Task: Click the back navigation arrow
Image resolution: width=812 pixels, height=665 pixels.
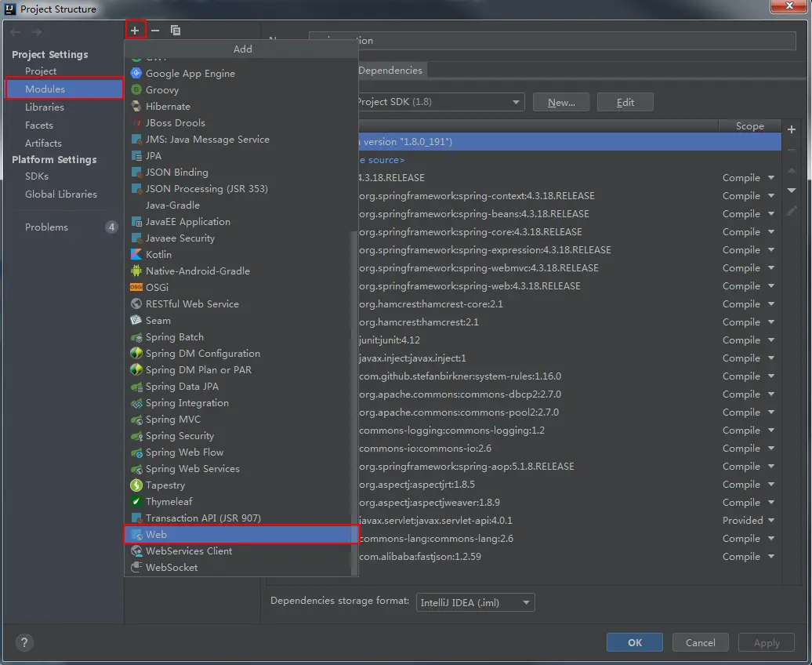Action: [16, 32]
